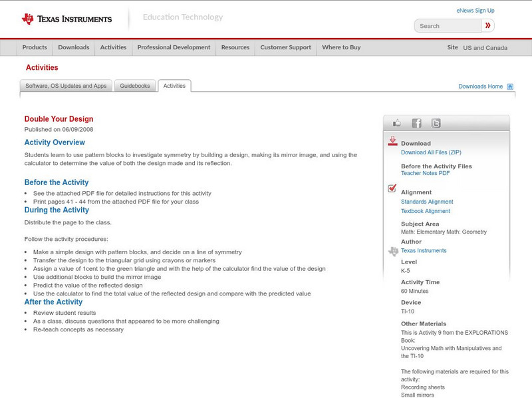Click the Activity Overview heading
This screenshot has width=532, height=398.
[55, 142]
